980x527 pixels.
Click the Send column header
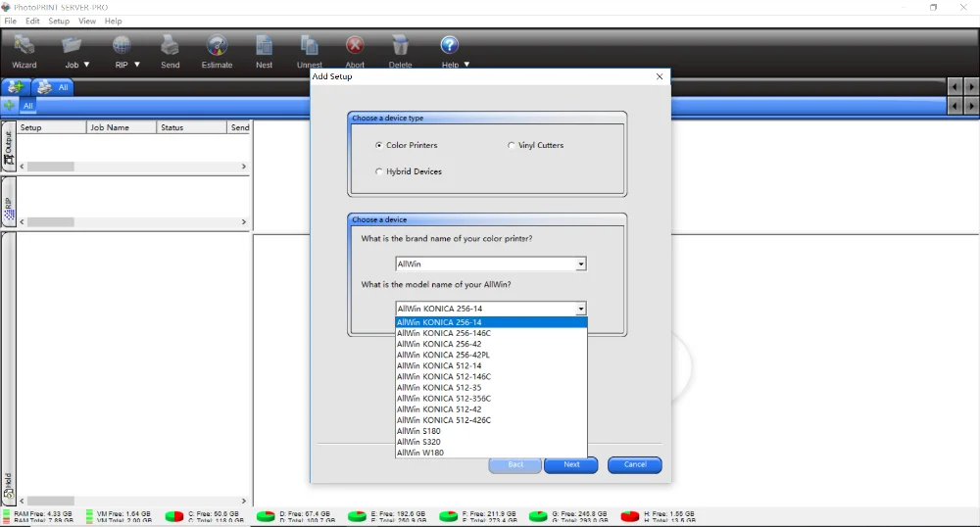(239, 127)
